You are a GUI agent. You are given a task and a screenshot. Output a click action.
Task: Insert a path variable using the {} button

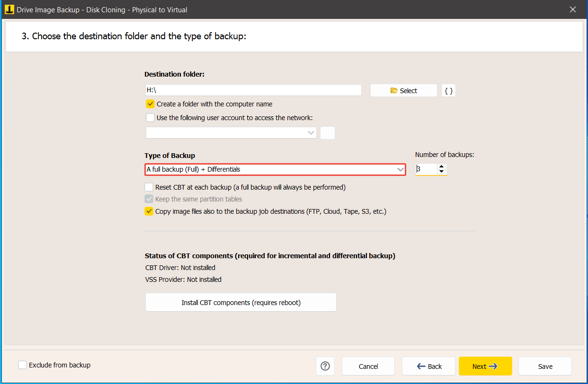pyautogui.click(x=448, y=90)
